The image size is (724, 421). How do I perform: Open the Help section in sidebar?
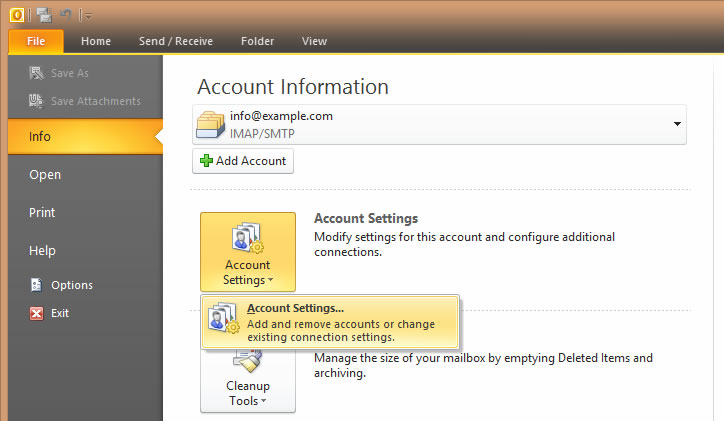(42, 251)
